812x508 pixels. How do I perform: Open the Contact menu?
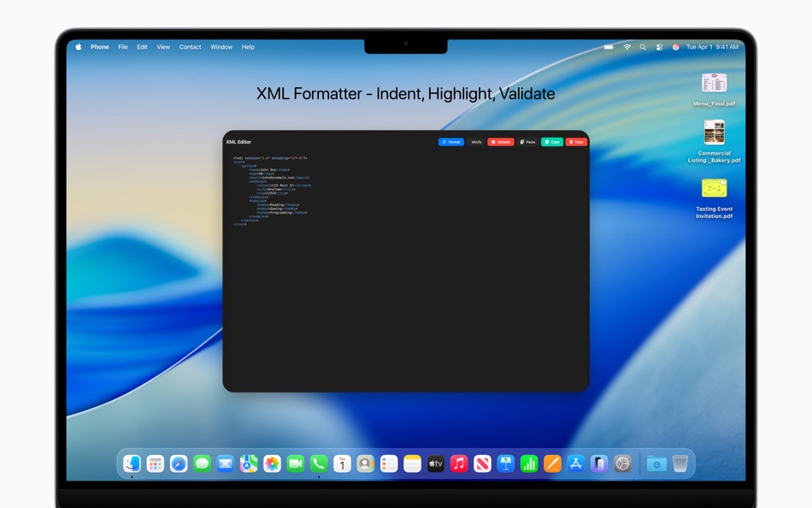(190, 47)
